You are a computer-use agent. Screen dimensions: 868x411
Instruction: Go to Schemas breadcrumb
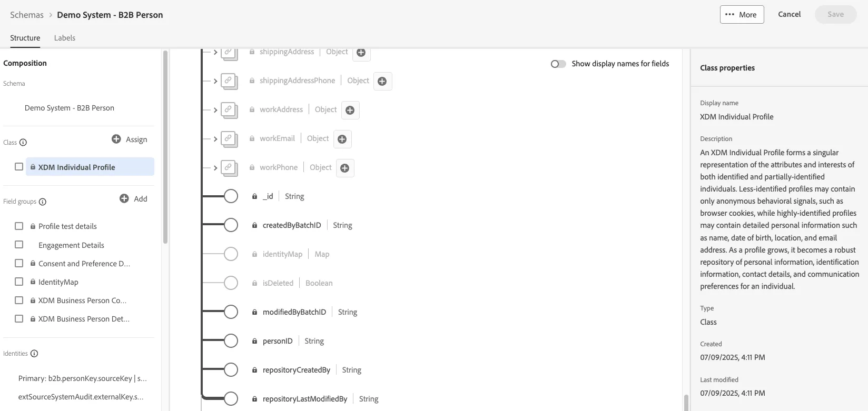tap(27, 15)
